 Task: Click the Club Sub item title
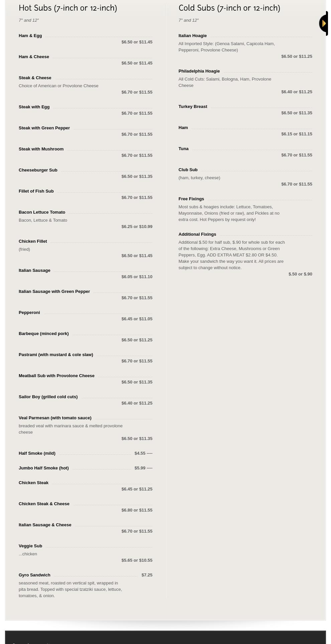(188, 170)
